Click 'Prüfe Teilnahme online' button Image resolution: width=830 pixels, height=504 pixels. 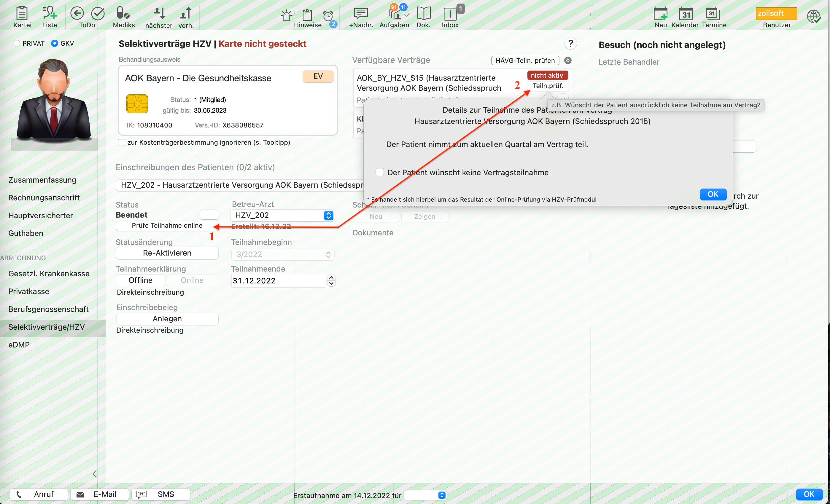(167, 225)
